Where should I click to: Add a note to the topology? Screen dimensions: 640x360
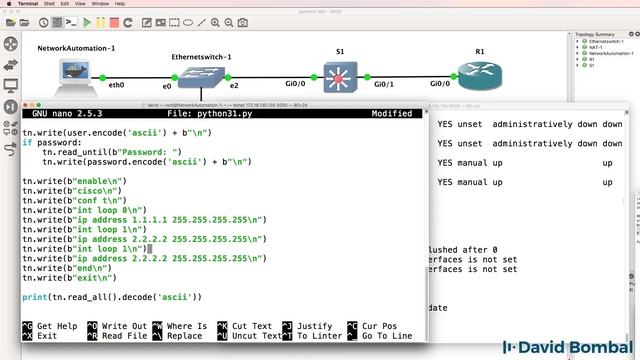pos(147,23)
